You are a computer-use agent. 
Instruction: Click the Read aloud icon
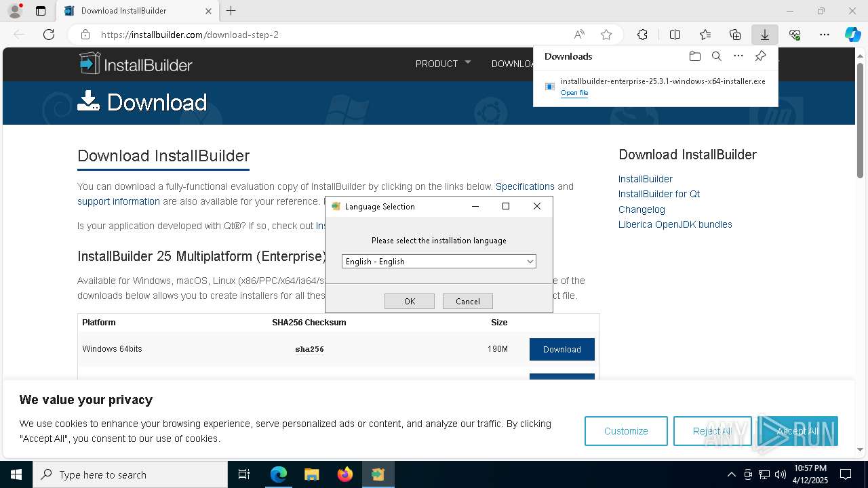tap(579, 35)
